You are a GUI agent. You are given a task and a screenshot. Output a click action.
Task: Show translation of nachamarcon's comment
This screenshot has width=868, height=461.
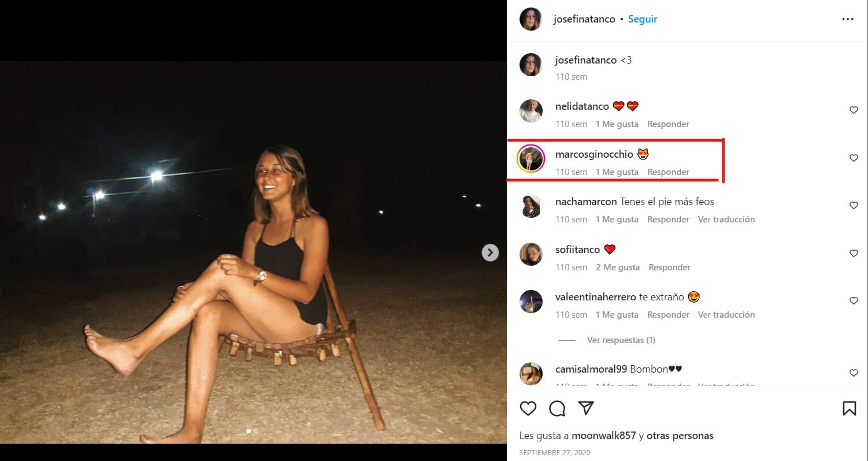[726, 219]
